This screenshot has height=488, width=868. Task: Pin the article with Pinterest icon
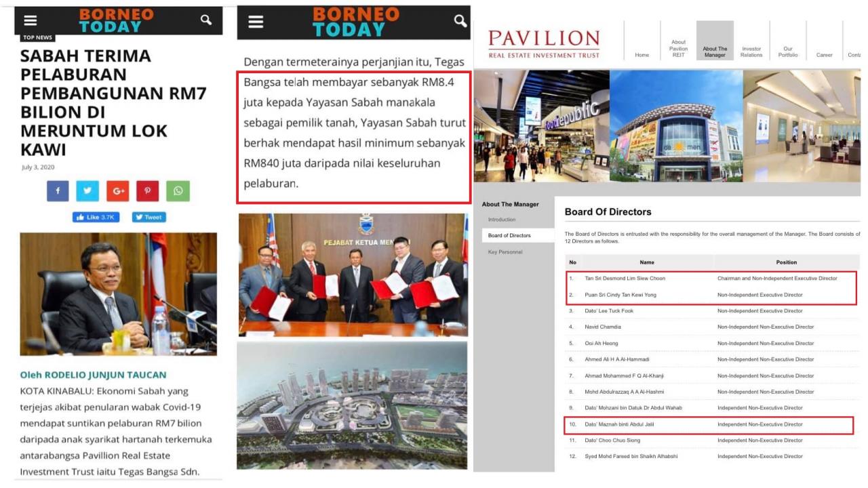pyautogui.click(x=147, y=191)
